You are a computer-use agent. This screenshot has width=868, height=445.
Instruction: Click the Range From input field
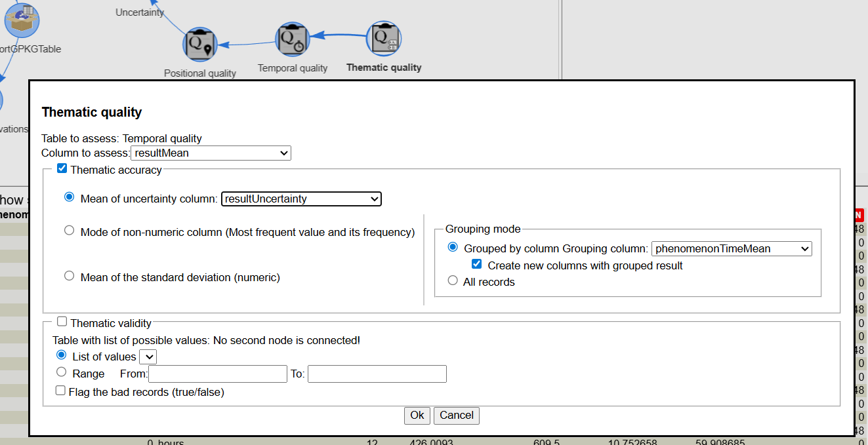point(218,374)
